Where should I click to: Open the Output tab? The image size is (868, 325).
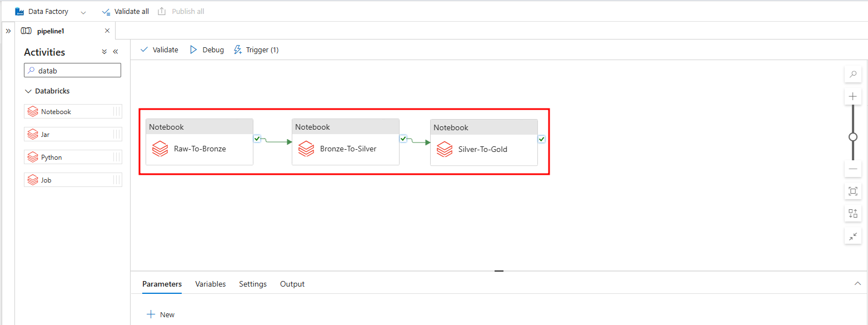(x=292, y=284)
